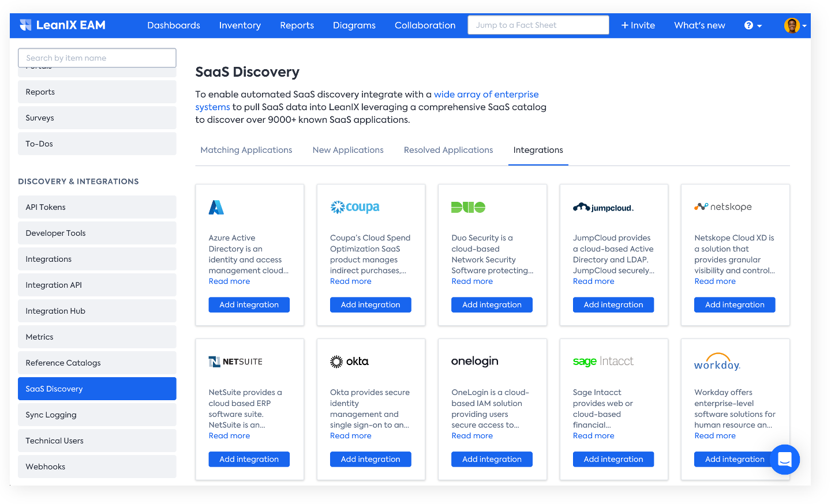Add the Sage Intacct integration
Viewport: 831px width, 504px height.
click(x=613, y=460)
